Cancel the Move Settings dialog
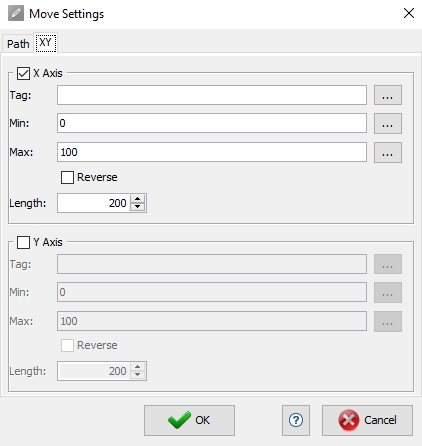The height and width of the screenshot is (446, 422). pos(367,420)
